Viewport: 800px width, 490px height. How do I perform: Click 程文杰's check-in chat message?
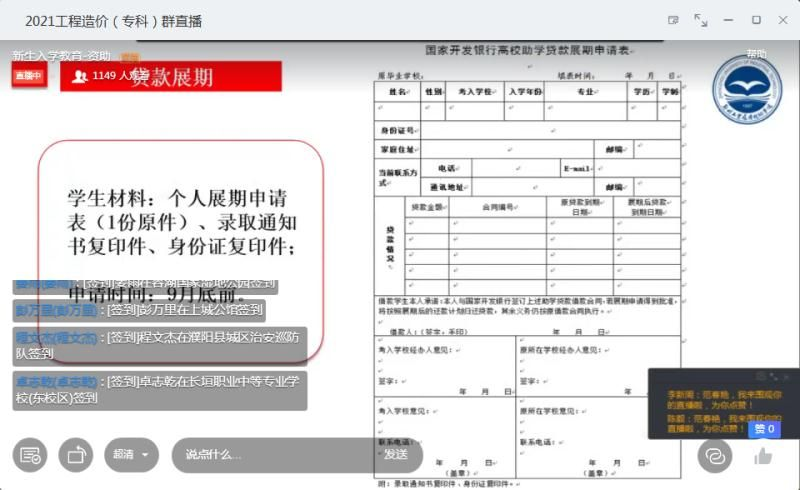coord(160,345)
